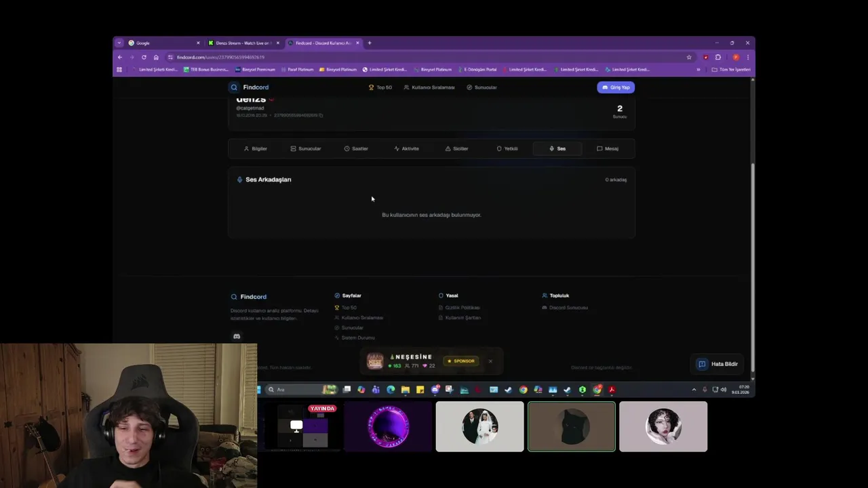The width and height of the screenshot is (868, 488).
Task: Bookmark this page with star icon
Action: pyautogui.click(x=689, y=57)
